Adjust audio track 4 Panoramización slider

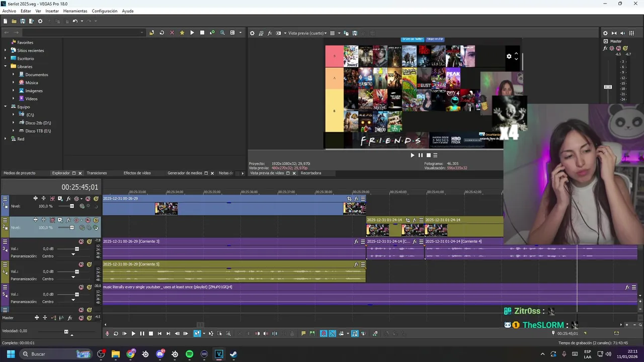point(73,277)
